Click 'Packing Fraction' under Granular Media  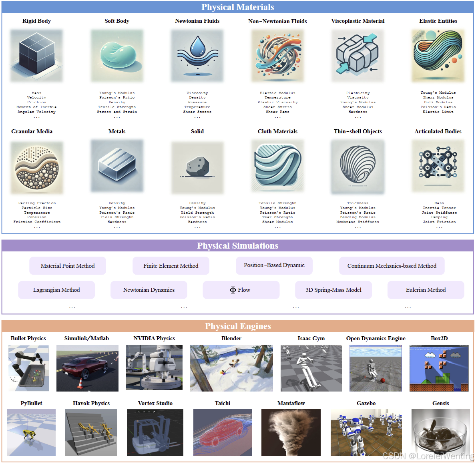click(37, 203)
